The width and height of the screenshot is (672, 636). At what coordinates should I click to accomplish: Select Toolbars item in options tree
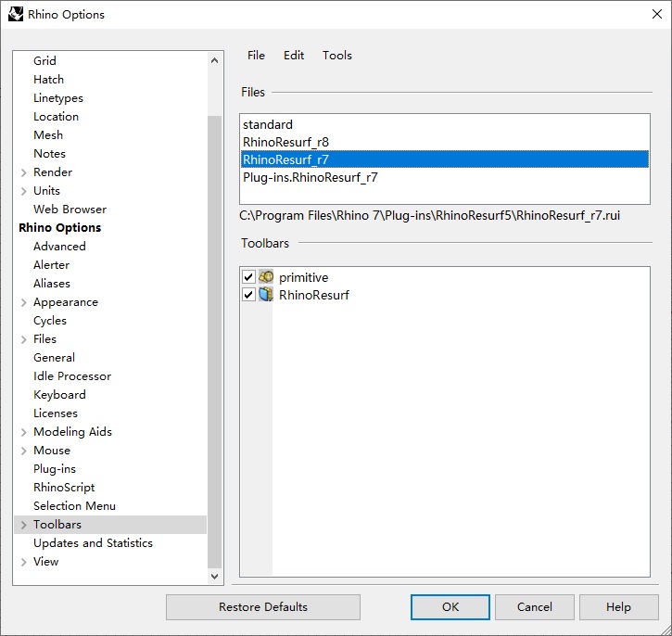coord(57,525)
